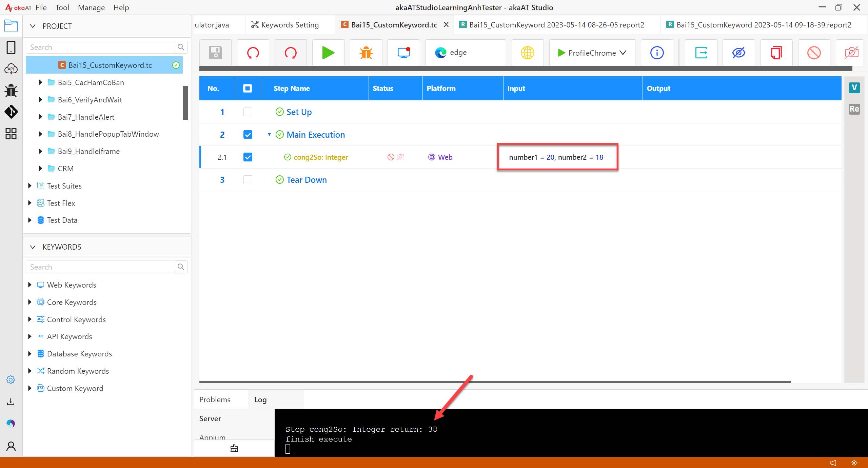Open the grid modules sidebar icon
The image size is (868, 468).
(11, 134)
